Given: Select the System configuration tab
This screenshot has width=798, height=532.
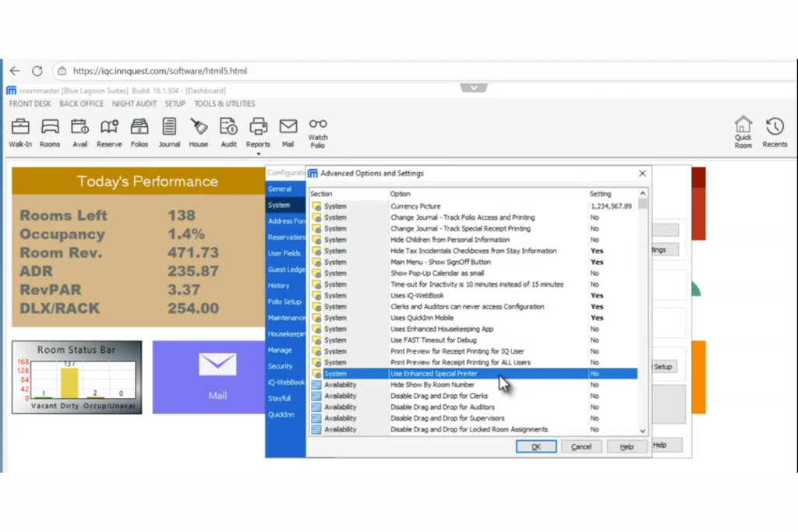Looking at the screenshot, I should [x=285, y=205].
